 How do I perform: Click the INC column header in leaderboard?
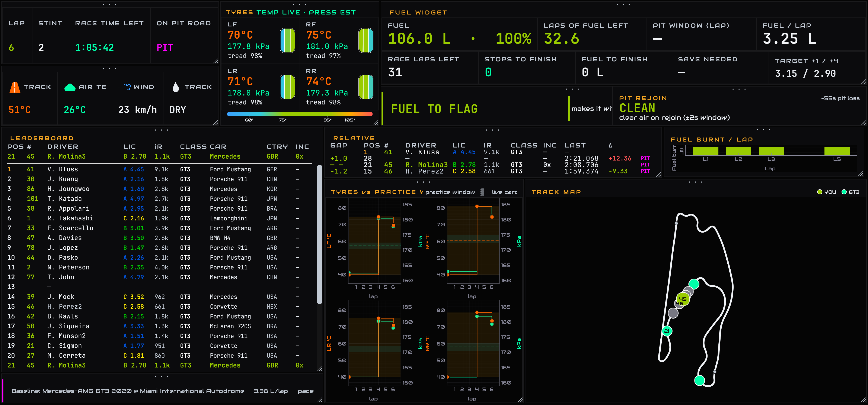302,147
